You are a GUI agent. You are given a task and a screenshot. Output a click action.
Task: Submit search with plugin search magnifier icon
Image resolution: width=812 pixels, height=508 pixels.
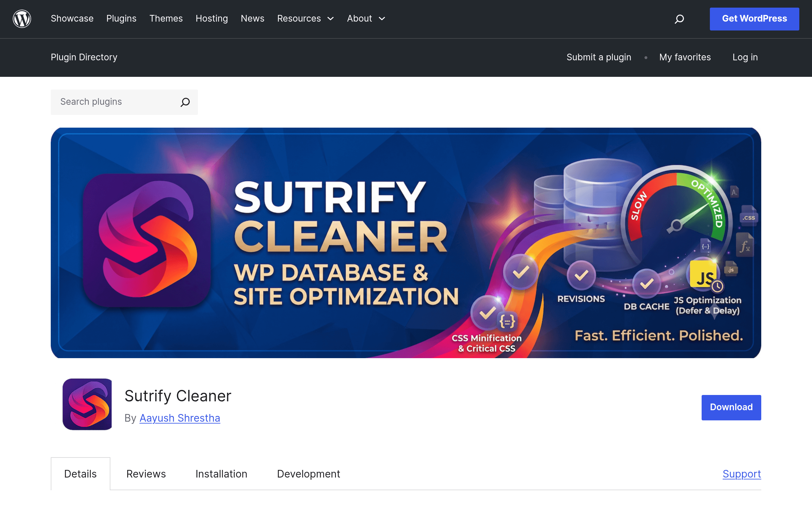(x=185, y=102)
